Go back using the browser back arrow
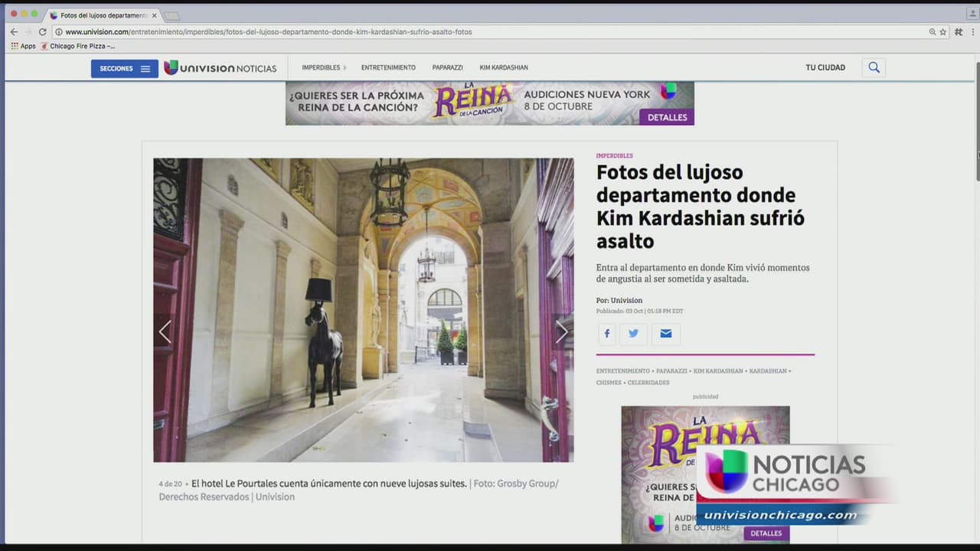The image size is (980, 551). tap(14, 32)
